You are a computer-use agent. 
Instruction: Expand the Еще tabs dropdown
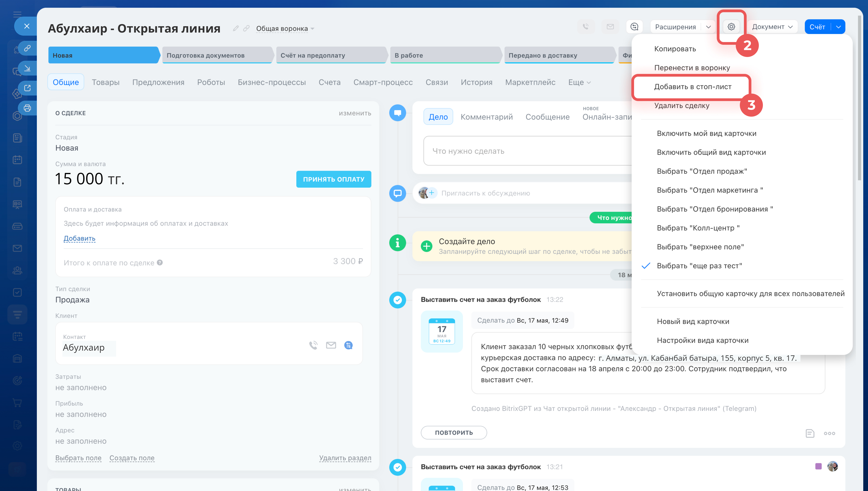click(x=579, y=82)
